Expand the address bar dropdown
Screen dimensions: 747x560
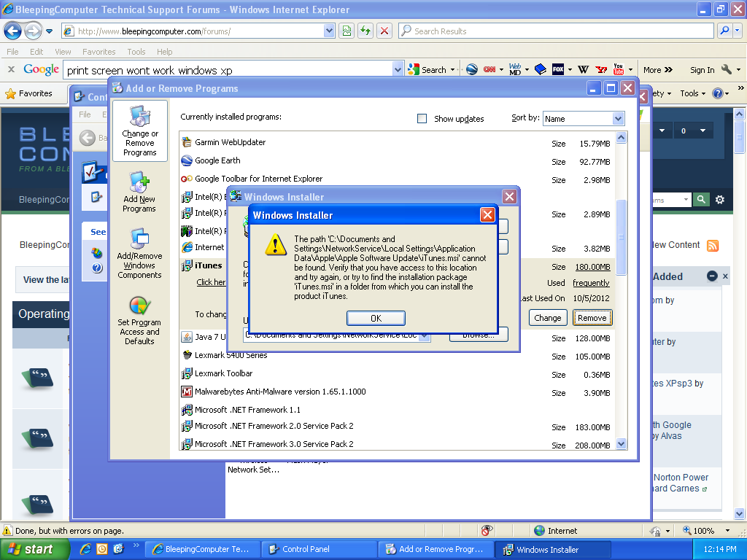[x=329, y=31]
